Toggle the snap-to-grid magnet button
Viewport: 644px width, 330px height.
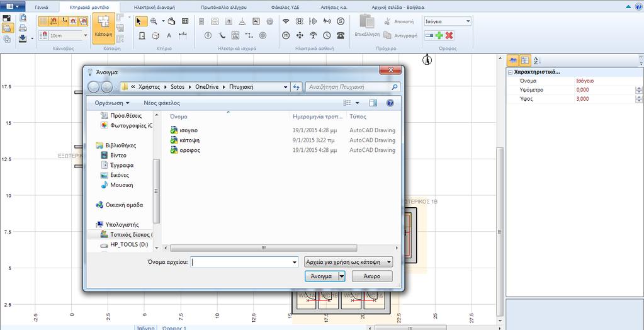click(54, 21)
